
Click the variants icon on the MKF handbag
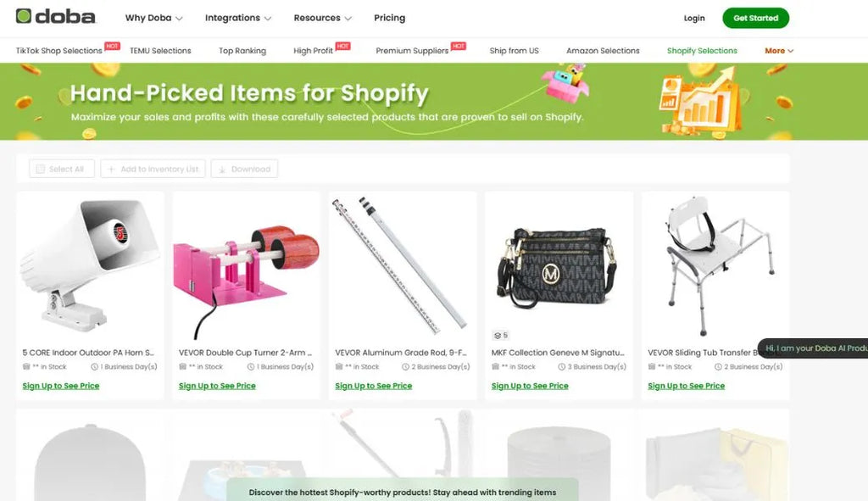pyautogui.click(x=497, y=335)
